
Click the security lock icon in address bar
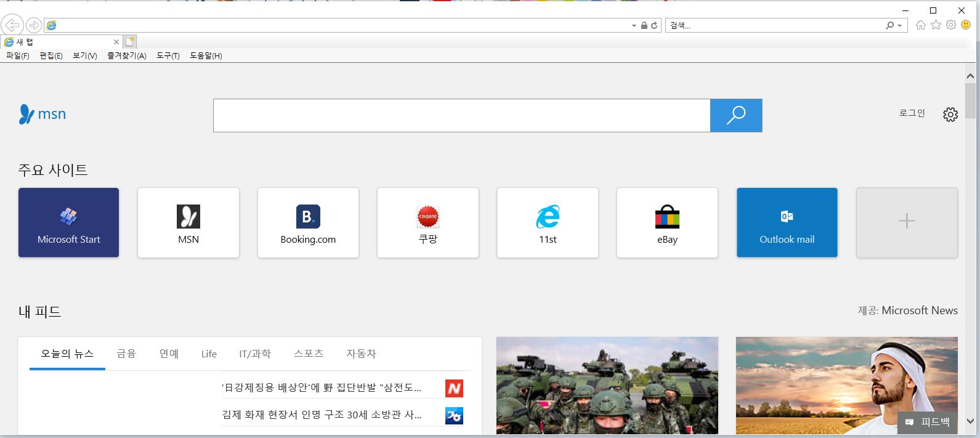(x=644, y=25)
